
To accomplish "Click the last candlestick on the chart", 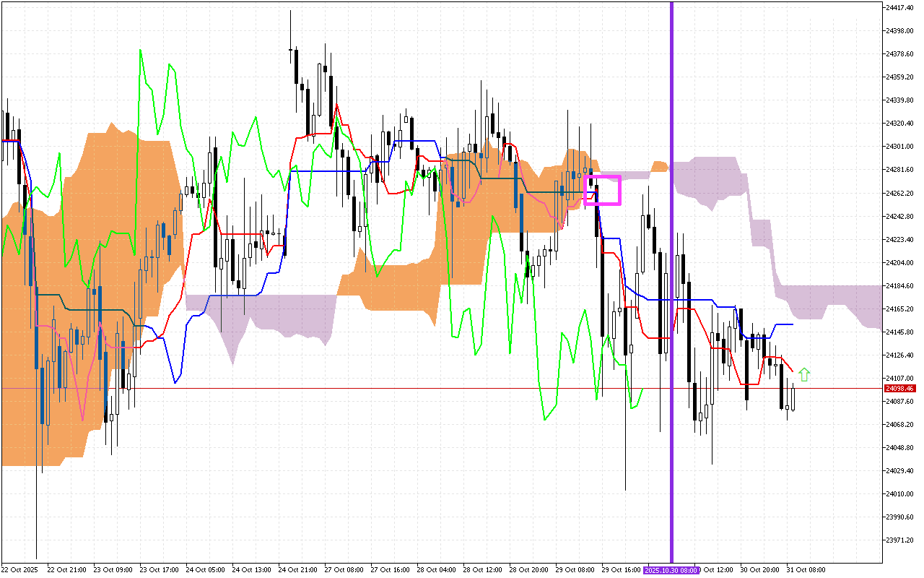I will click(x=793, y=397).
